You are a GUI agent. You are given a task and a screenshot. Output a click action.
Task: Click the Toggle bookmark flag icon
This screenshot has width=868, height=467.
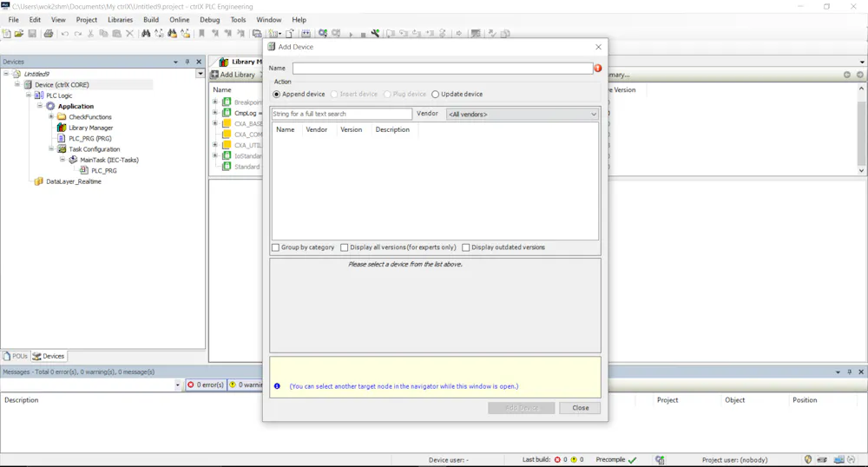pos(201,33)
